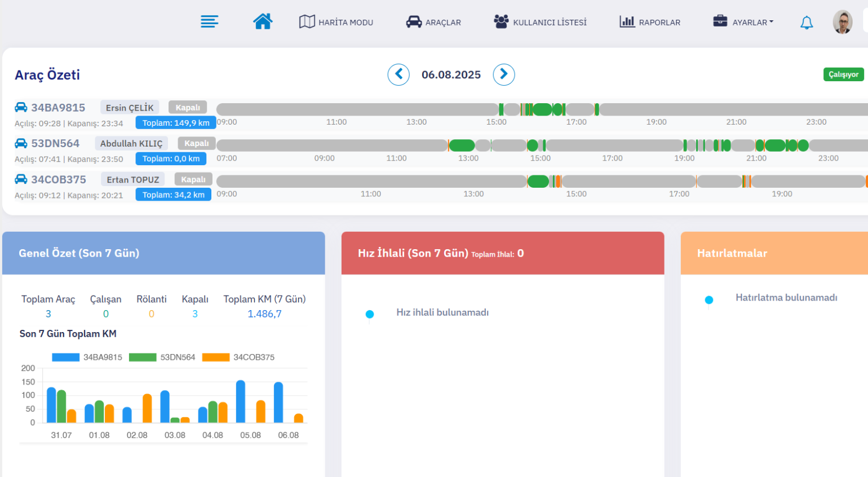Click the user profile avatar
The image size is (868, 477).
tap(842, 22)
